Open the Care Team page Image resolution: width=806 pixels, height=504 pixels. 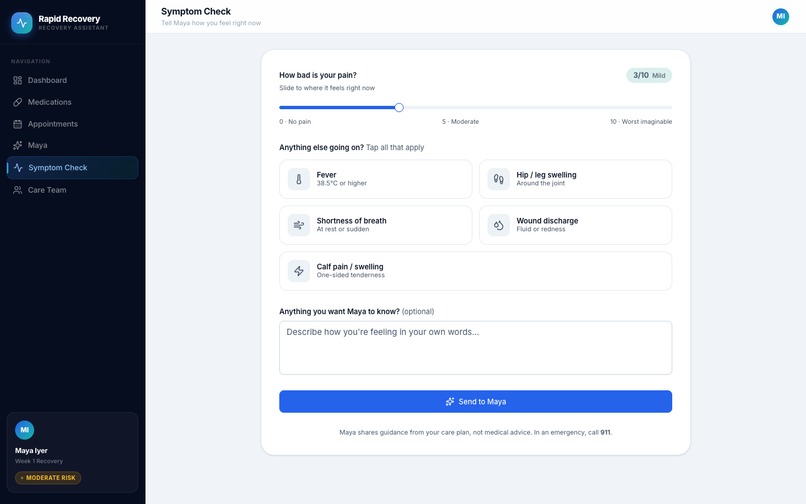click(72, 190)
